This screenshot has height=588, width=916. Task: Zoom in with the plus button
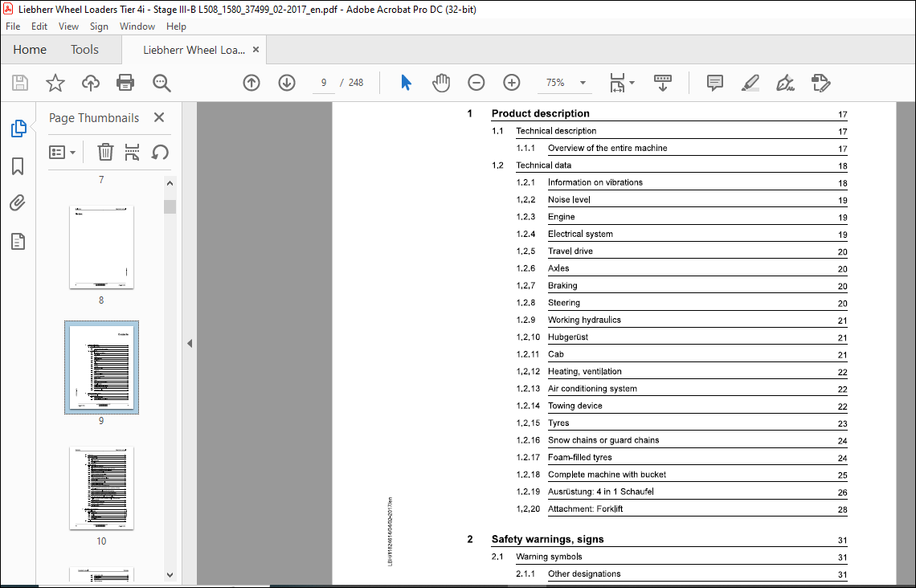[x=511, y=83]
